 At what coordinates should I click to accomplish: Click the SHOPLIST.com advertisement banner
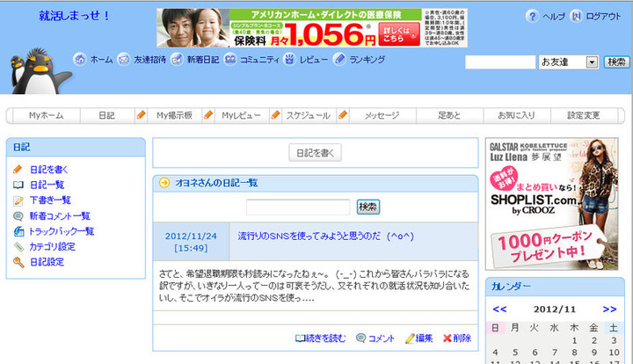(551, 204)
